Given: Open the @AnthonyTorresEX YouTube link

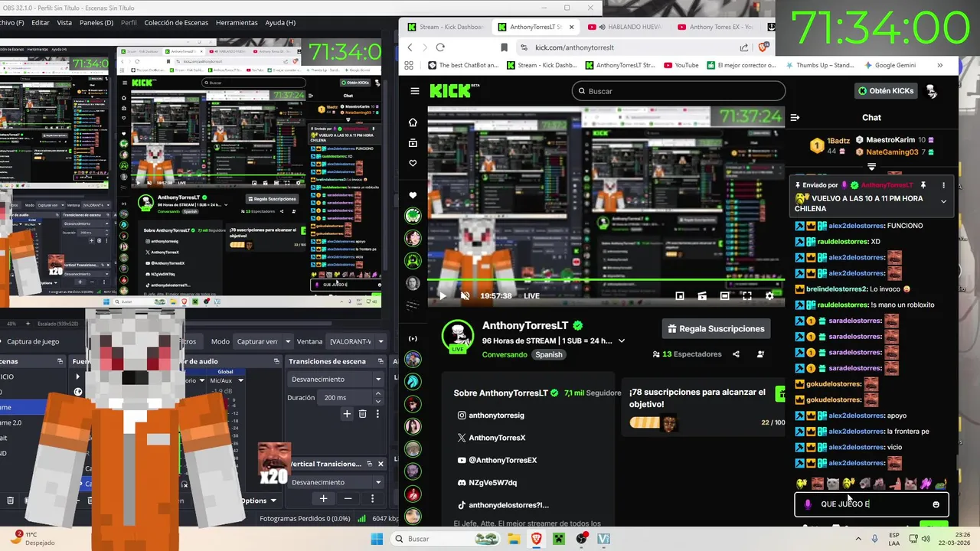Looking at the screenshot, I should point(497,461).
